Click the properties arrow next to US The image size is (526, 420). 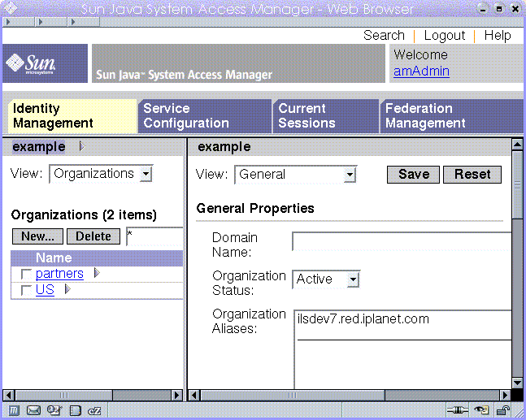click(67, 288)
